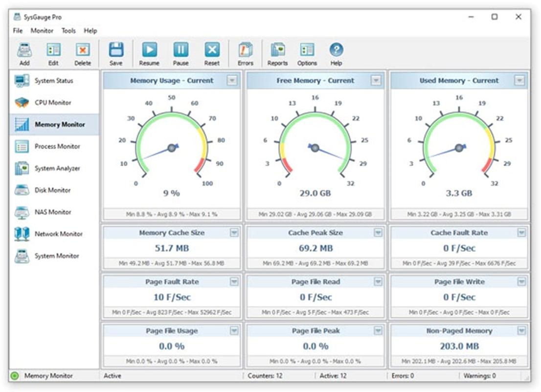Select System Status in sidebar
The height and width of the screenshot is (392, 541).
pyautogui.click(x=54, y=81)
